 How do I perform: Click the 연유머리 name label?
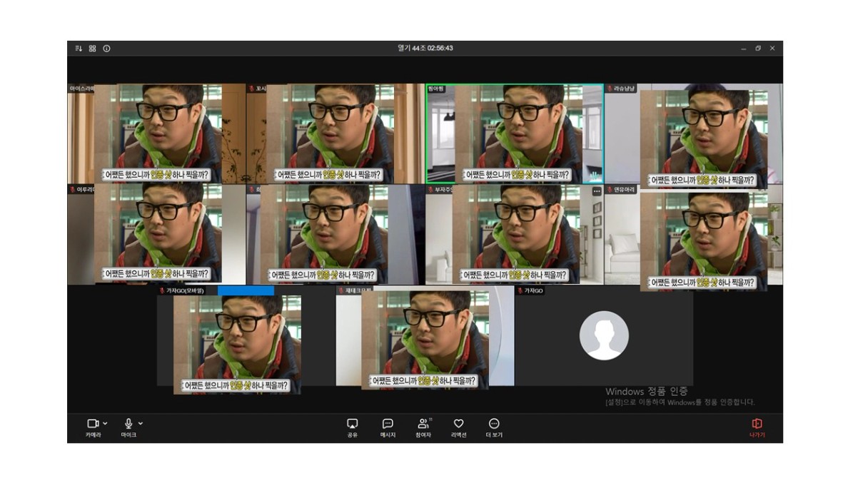tap(620, 190)
